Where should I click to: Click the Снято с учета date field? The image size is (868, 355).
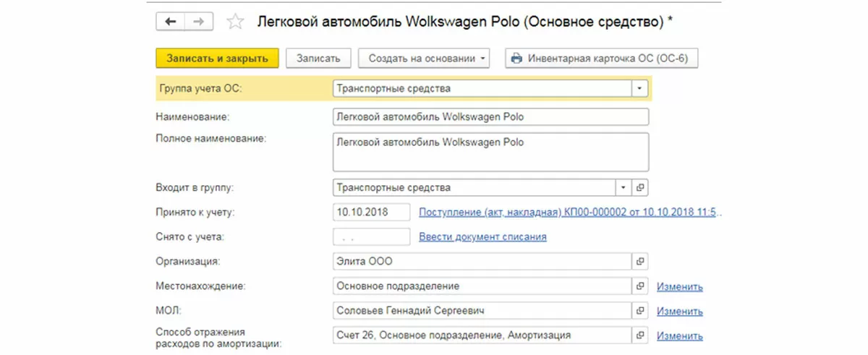tap(372, 236)
